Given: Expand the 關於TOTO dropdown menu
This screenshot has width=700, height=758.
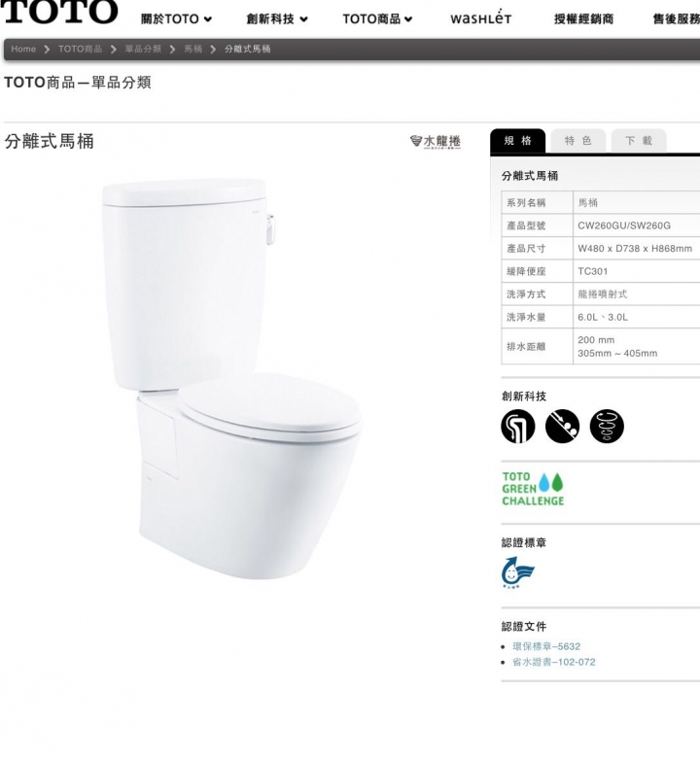Looking at the screenshot, I should click(x=176, y=18).
